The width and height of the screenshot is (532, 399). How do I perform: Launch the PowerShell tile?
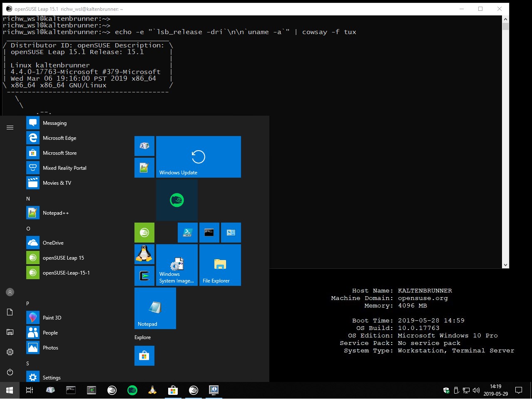tap(188, 233)
